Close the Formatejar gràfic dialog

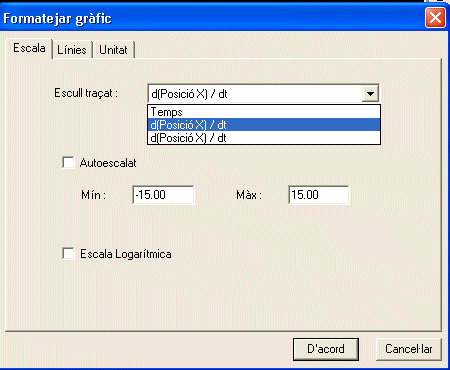tap(435, 18)
